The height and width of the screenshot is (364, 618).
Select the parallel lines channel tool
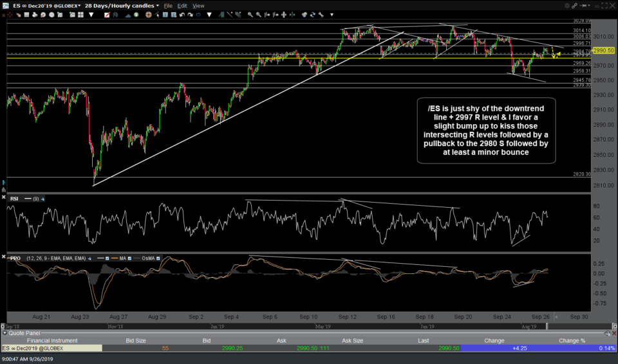(238, 15)
